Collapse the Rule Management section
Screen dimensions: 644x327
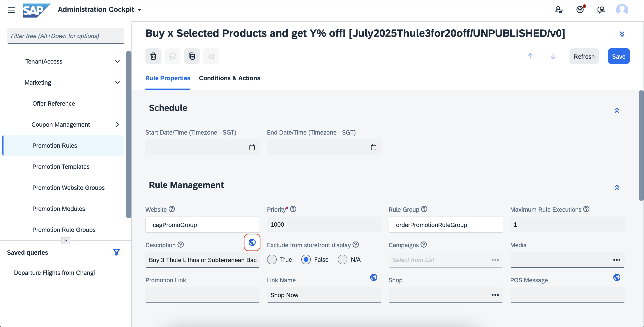[616, 187]
